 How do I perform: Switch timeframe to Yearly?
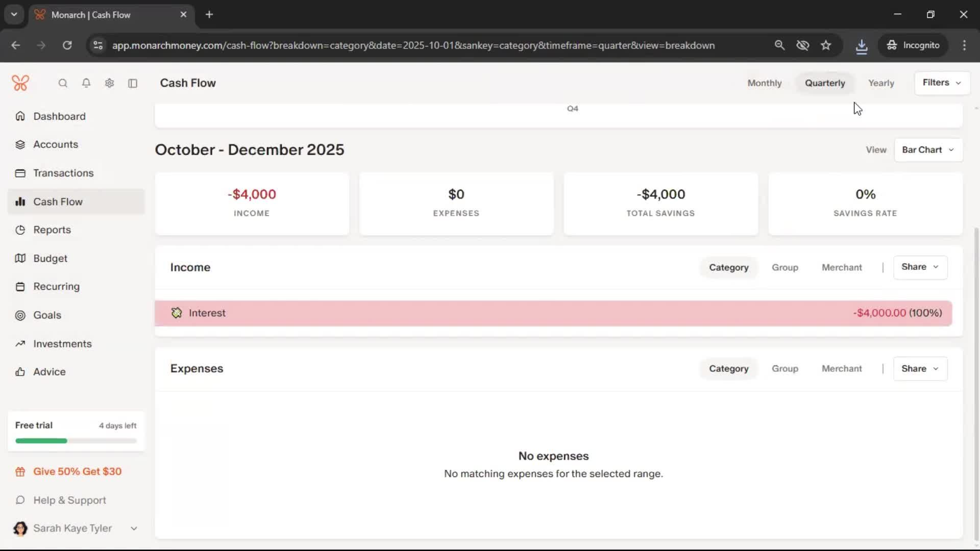pos(881,83)
